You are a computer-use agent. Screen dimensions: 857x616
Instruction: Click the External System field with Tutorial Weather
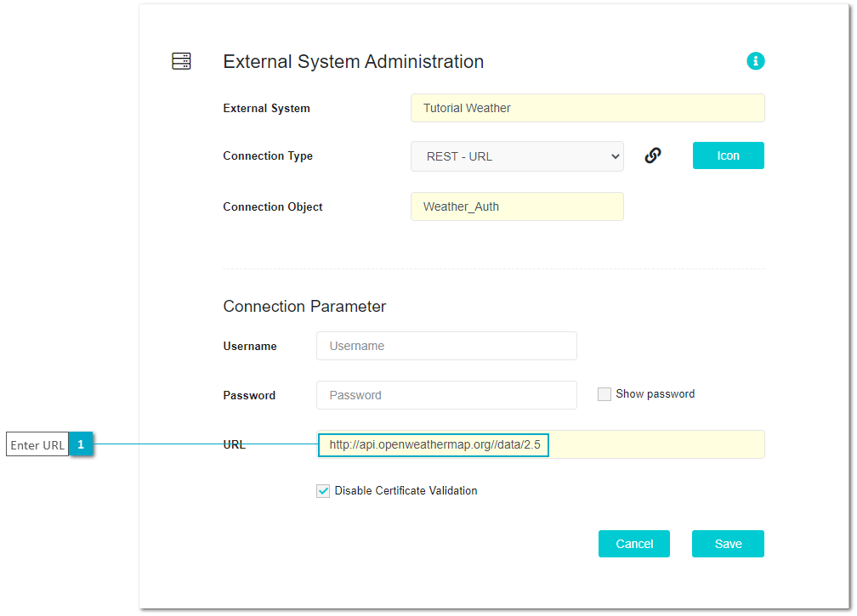587,108
